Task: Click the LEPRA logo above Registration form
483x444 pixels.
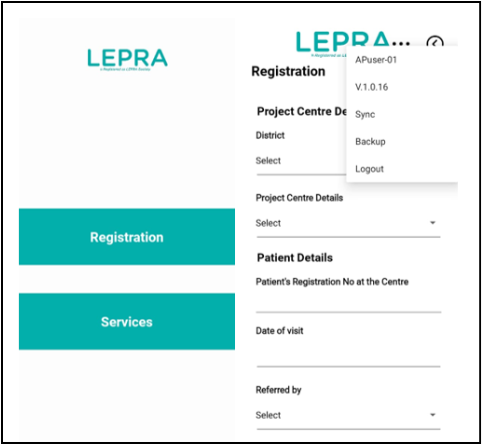Action: click(353, 43)
